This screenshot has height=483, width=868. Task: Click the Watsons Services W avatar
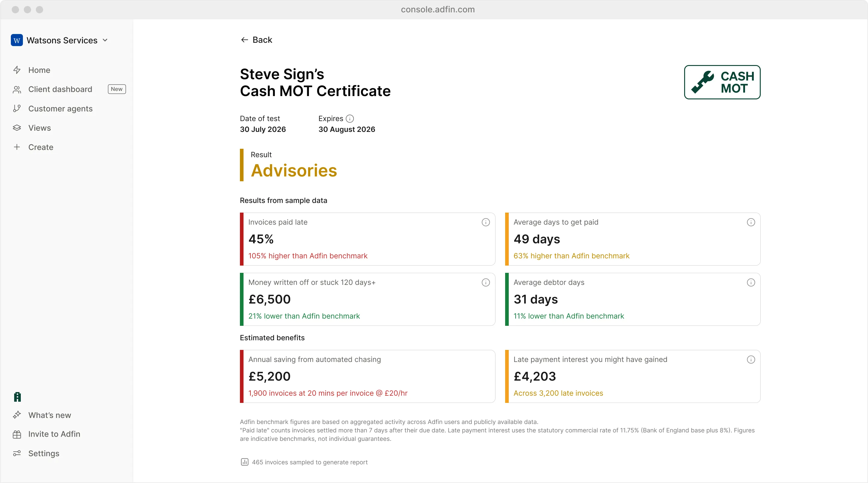pyautogui.click(x=17, y=40)
